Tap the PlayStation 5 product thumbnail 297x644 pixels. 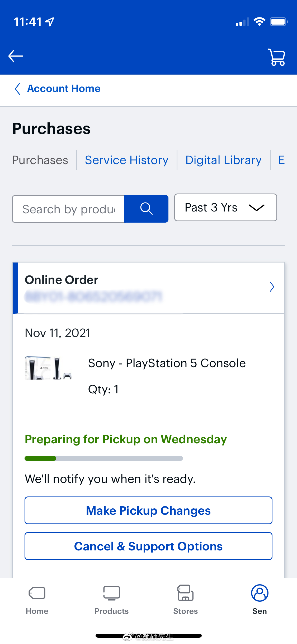[48, 368]
